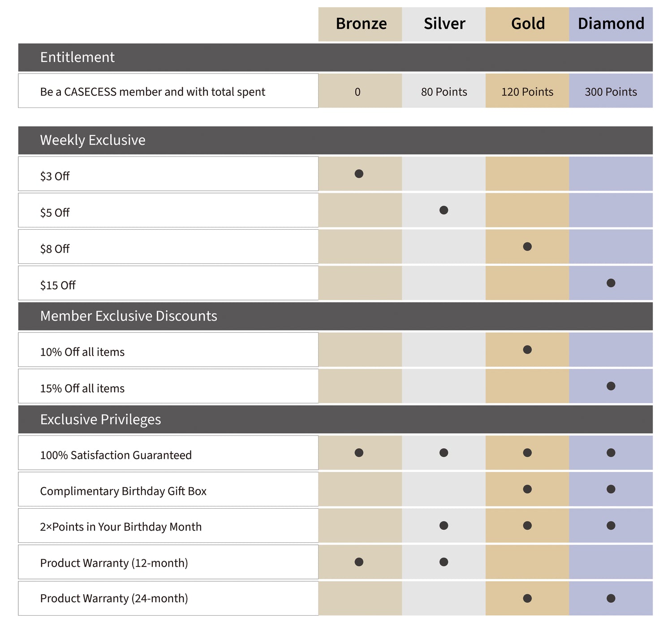Click Silver dot for 2×Points Birthday Month
The image size is (672, 622).
point(444,526)
